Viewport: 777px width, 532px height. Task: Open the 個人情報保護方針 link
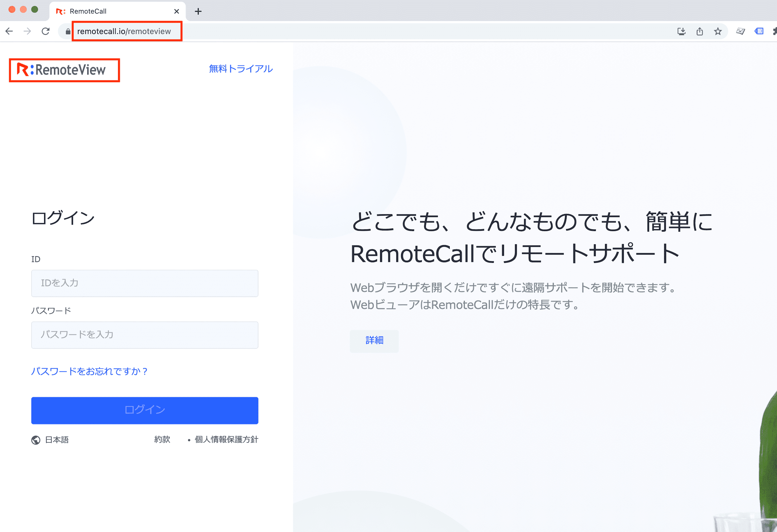[226, 440]
